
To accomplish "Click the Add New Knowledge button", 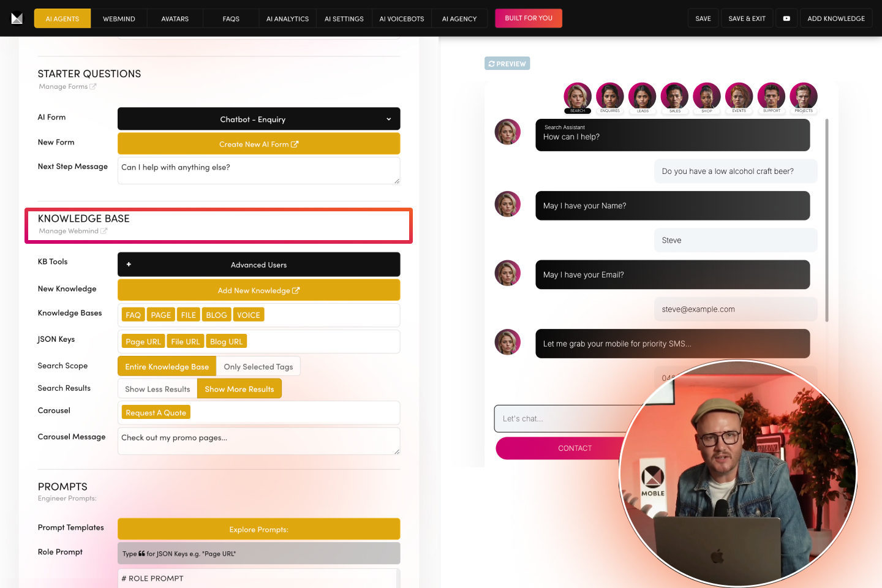I will 258,290.
